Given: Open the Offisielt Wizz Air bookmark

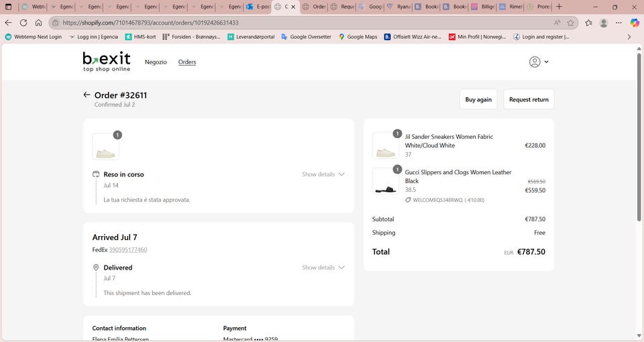Looking at the screenshot, I should point(413,36).
